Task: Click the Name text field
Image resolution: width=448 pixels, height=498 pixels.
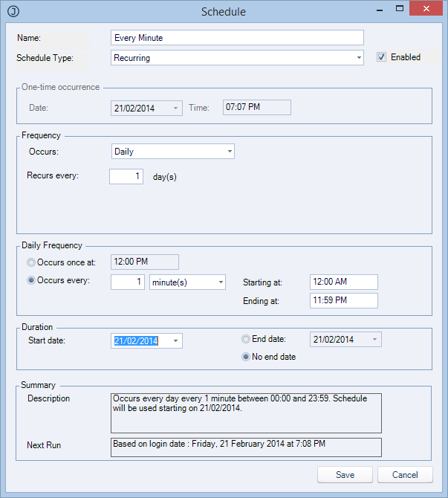Action: (237, 38)
